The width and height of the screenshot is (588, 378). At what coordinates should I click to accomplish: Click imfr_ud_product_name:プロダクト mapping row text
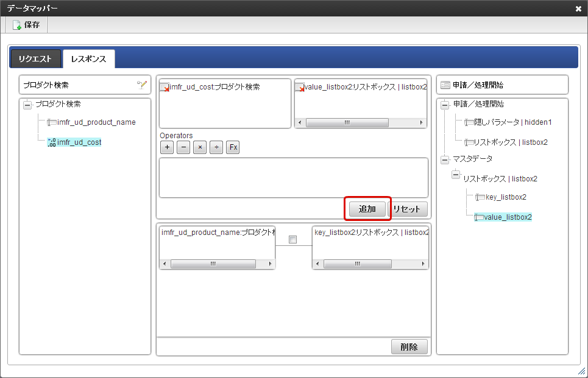pyautogui.click(x=218, y=233)
